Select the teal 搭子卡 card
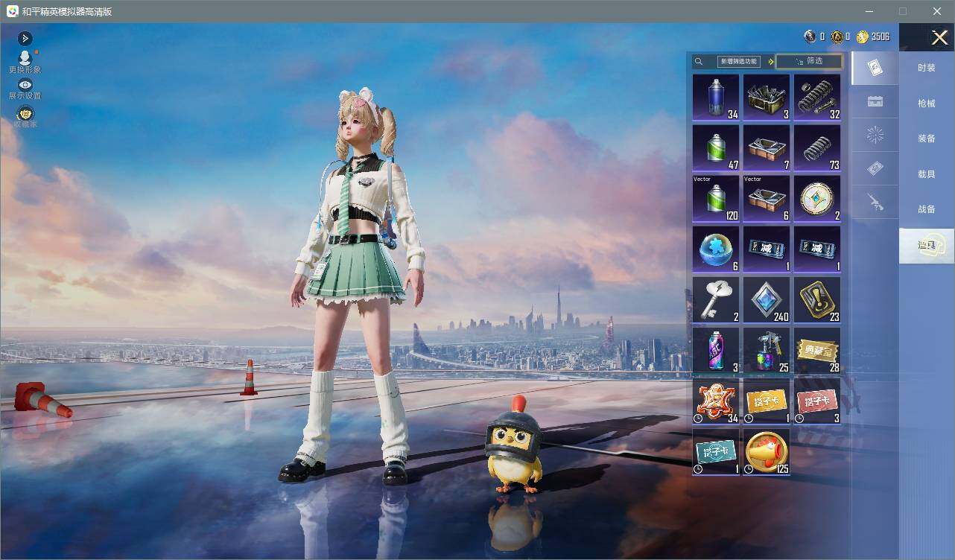Viewport: 955px width, 560px height. [x=716, y=452]
